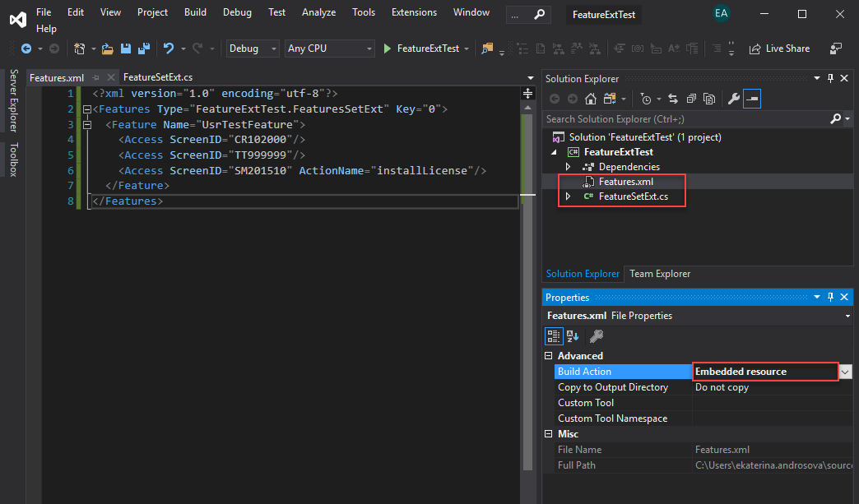Image resolution: width=859 pixels, height=504 pixels.
Task: Toggle Categorized view in Properties panel
Action: pyautogui.click(x=555, y=335)
